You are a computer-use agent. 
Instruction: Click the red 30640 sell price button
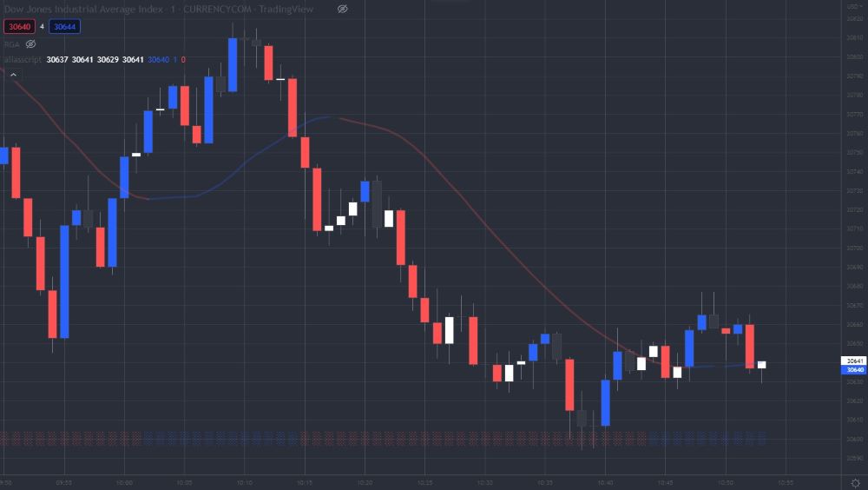18,27
